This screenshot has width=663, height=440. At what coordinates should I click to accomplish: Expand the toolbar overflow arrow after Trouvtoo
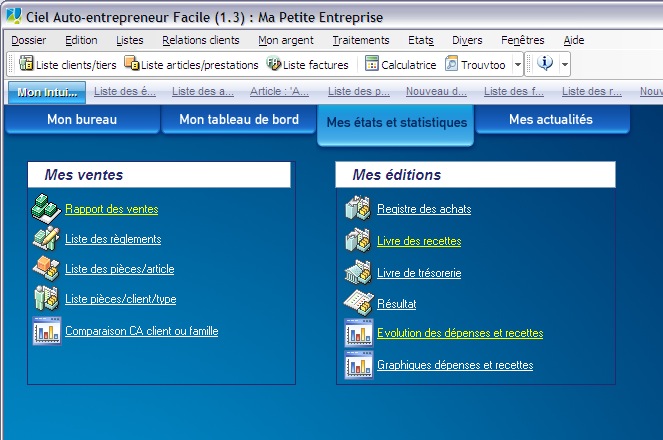click(518, 65)
